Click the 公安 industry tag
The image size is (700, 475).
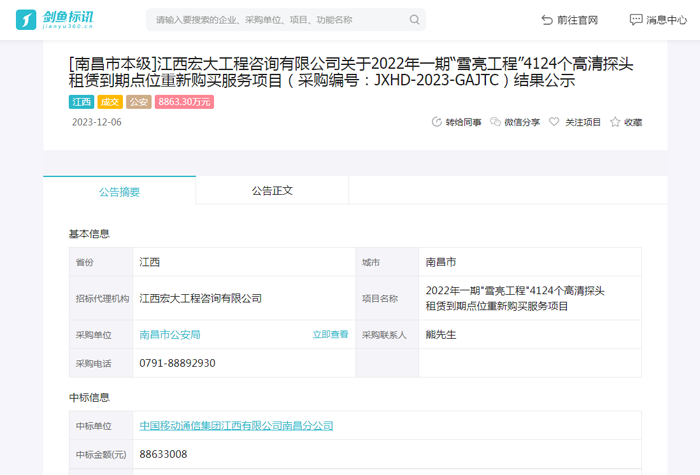pyautogui.click(x=139, y=102)
